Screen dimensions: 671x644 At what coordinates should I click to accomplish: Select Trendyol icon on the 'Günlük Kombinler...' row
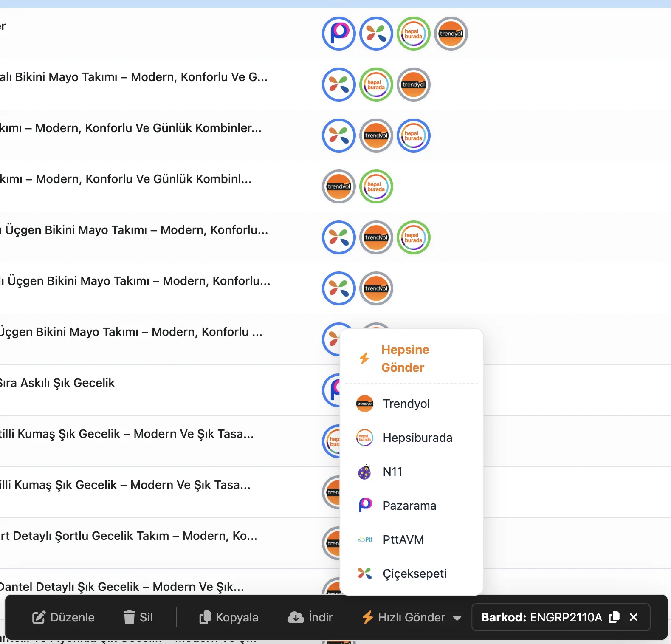pos(376,136)
